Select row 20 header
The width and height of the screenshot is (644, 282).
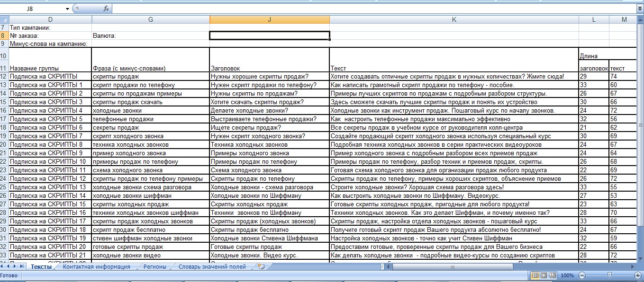4,144
